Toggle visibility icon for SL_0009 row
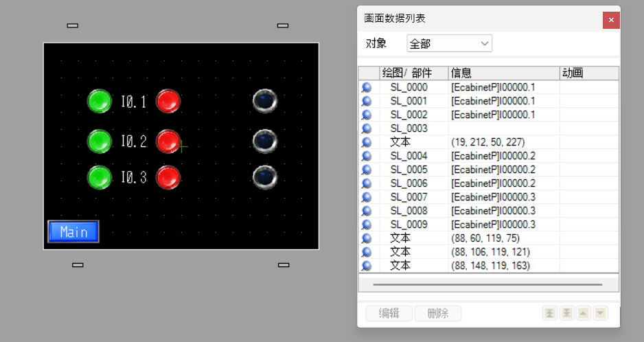The height and width of the screenshot is (342, 644). (x=367, y=225)
